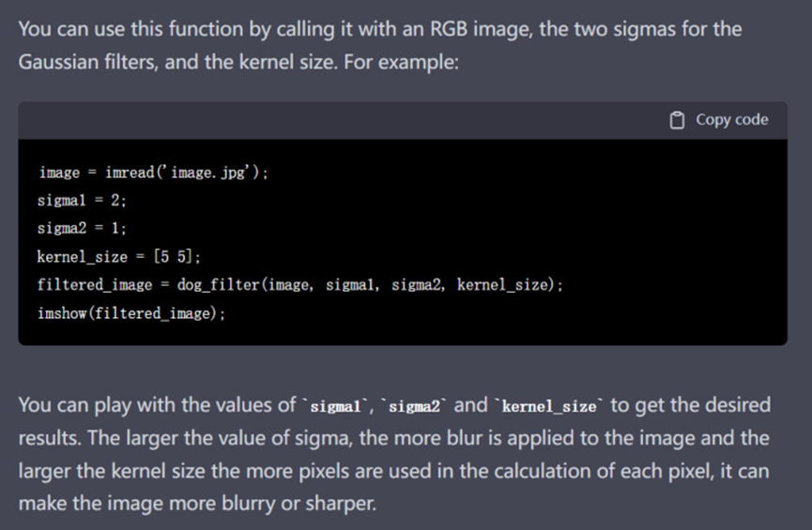Image resolution: width=812 pixels, height=530 pixels.
Task: Click 'For example:' text
Action: (402, 62)
